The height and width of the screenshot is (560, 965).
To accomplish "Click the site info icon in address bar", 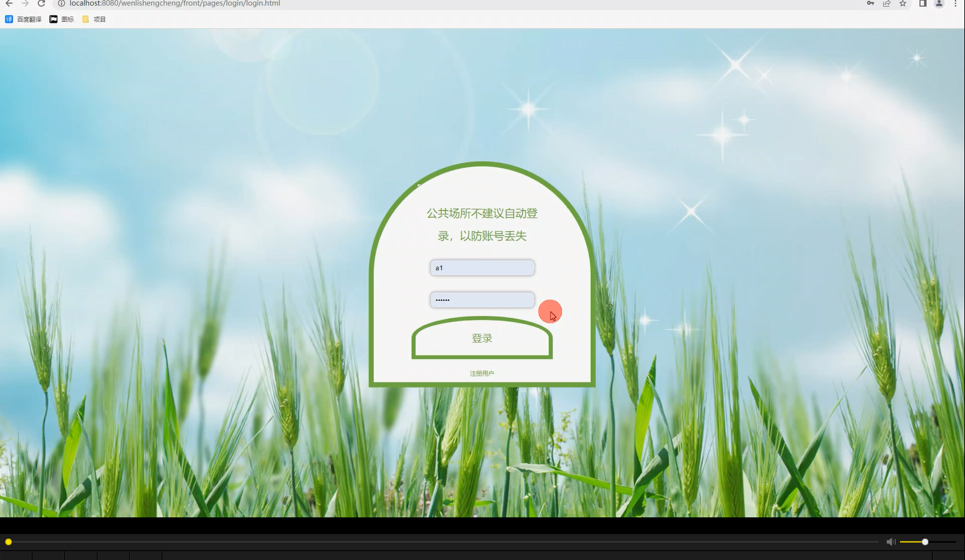I will [x=60, y=3].
